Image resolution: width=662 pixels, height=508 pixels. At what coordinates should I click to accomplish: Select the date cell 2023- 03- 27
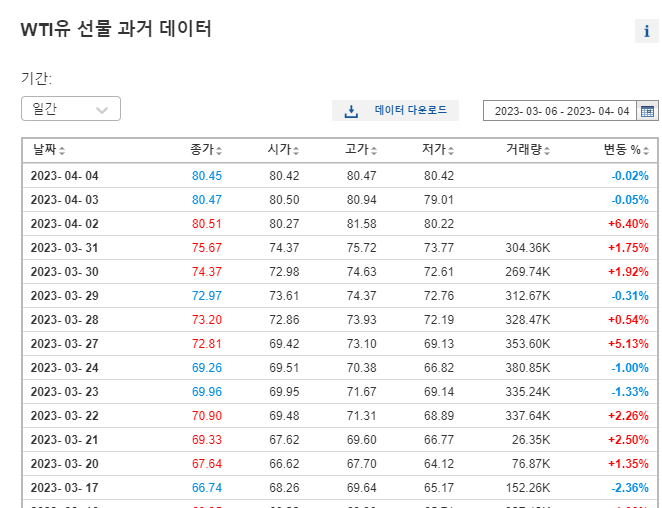click(65, 344)
